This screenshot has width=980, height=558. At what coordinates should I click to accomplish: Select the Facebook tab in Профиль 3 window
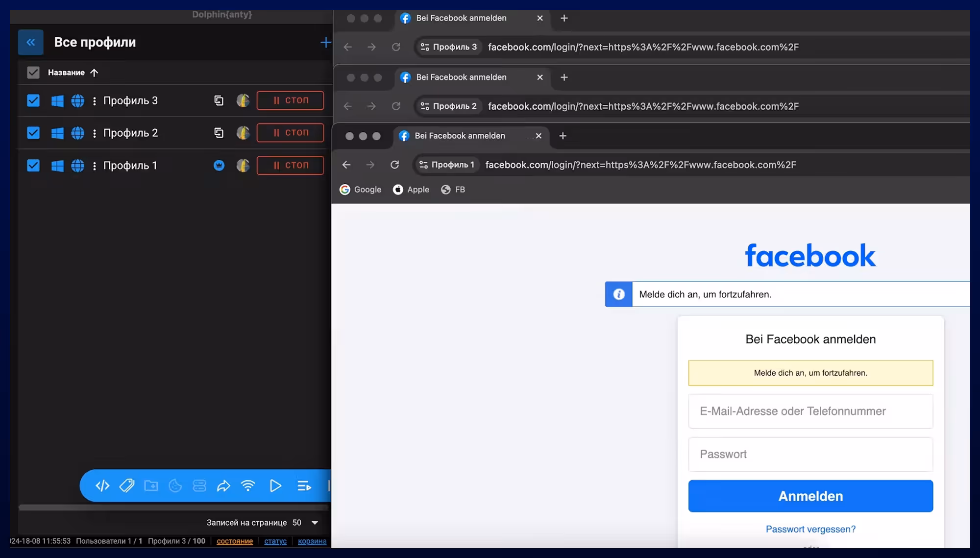(x=472, y=18)
